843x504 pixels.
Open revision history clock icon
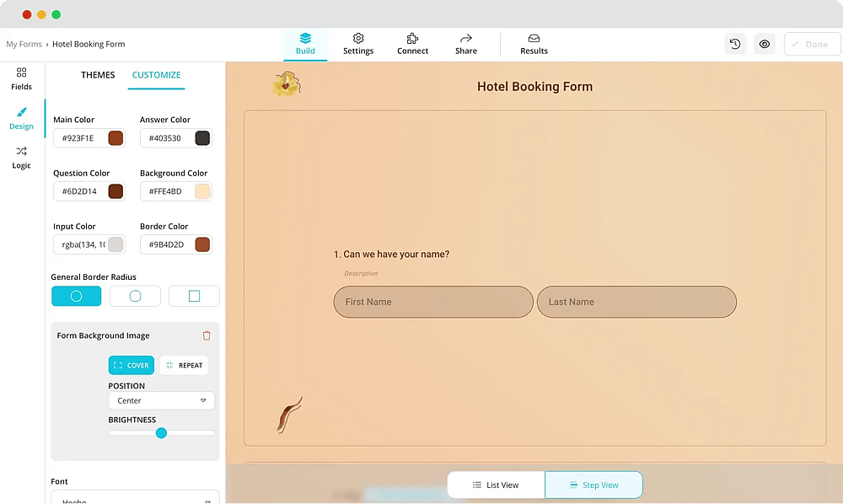735,44
